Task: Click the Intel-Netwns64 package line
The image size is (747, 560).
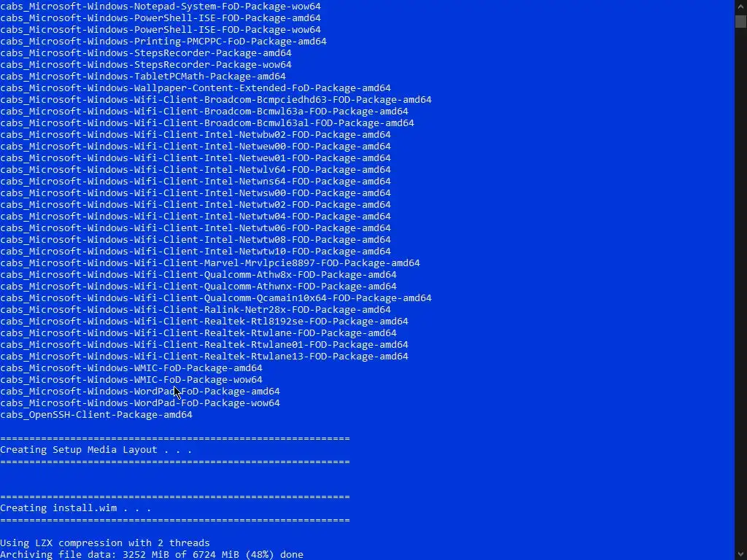Action: [x=196, y=182]
